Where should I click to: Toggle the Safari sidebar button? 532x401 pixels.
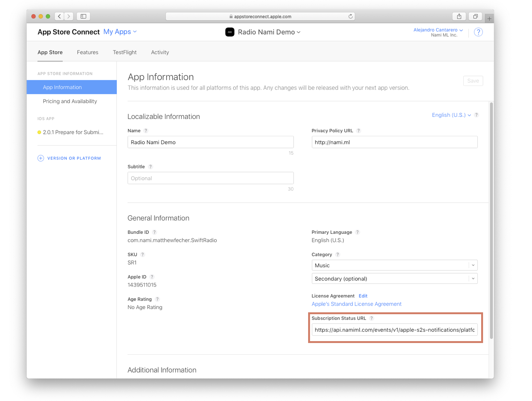tap(83, 16)
